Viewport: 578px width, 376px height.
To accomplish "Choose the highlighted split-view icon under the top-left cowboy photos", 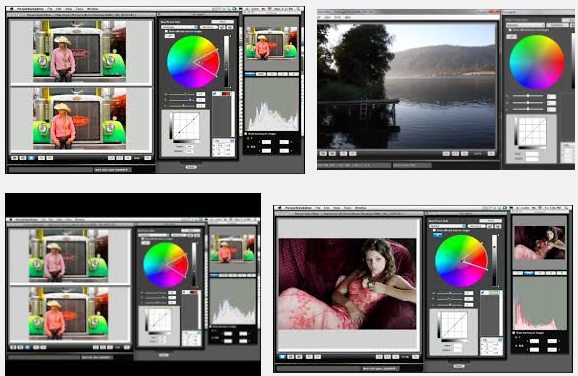I will pos(31,158).
